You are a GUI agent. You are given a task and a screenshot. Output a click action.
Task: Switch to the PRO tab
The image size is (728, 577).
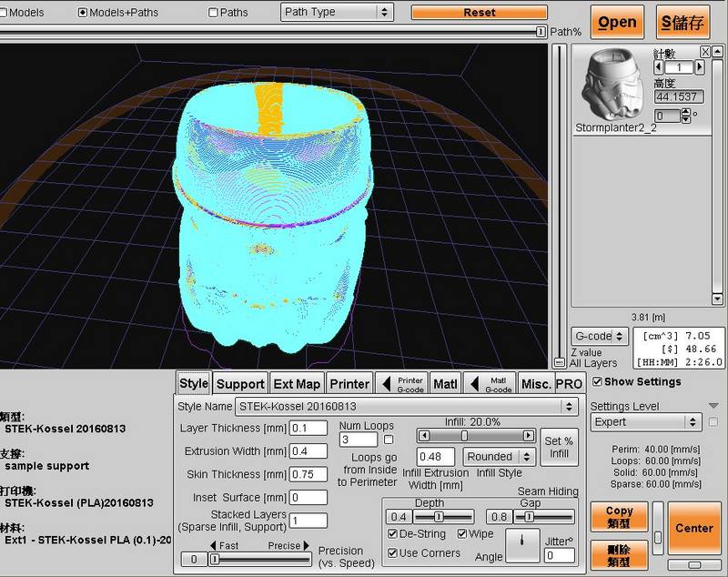coord(569,384)
